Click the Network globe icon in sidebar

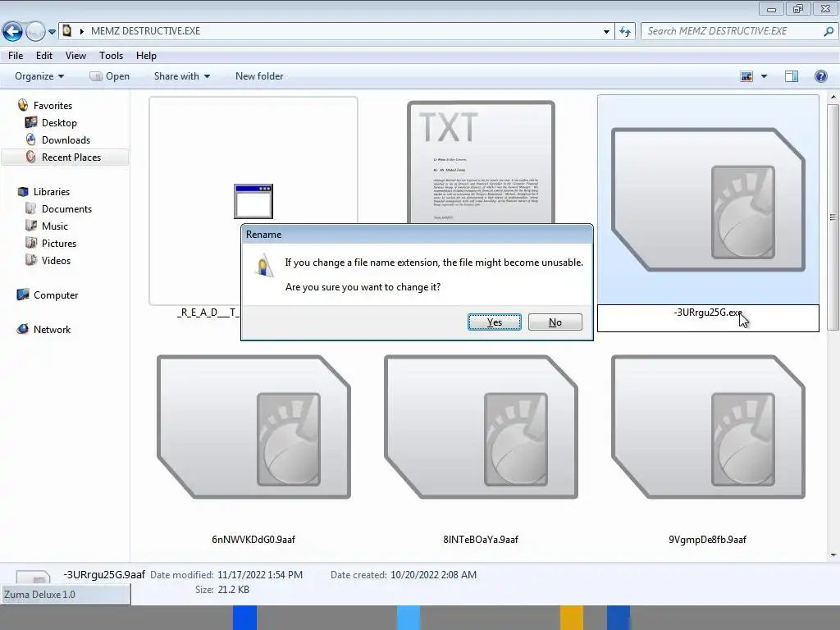[x=22, y=329]
